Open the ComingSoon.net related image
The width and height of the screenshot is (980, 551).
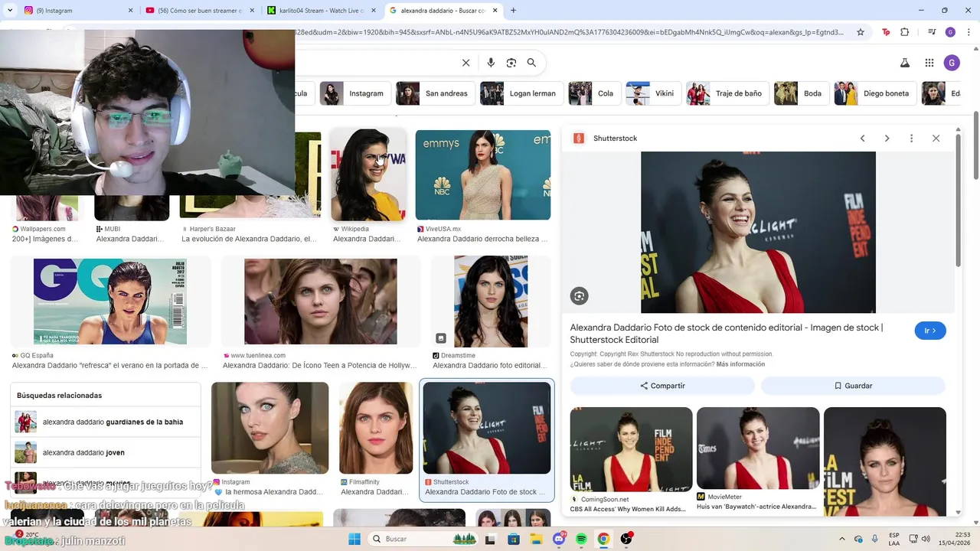631,449
